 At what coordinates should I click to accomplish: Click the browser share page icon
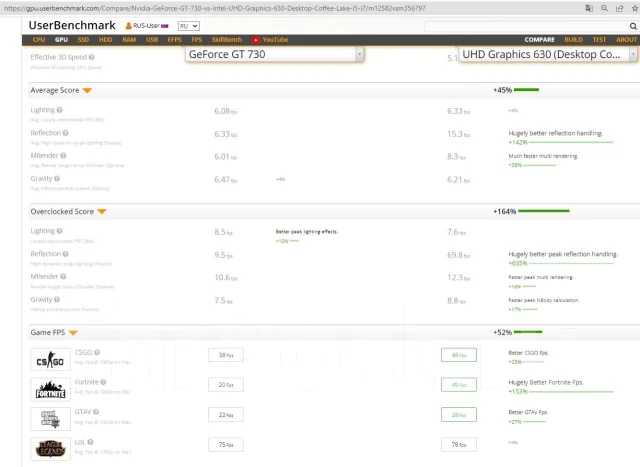tap(620, 8)
